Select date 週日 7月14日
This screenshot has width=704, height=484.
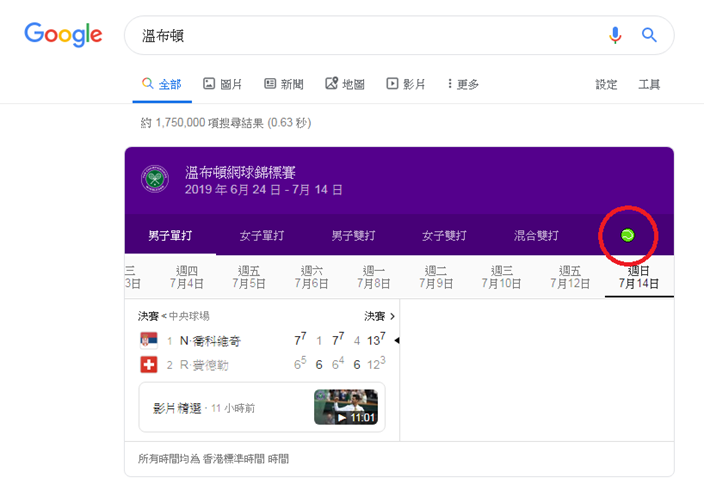point(639,277)
